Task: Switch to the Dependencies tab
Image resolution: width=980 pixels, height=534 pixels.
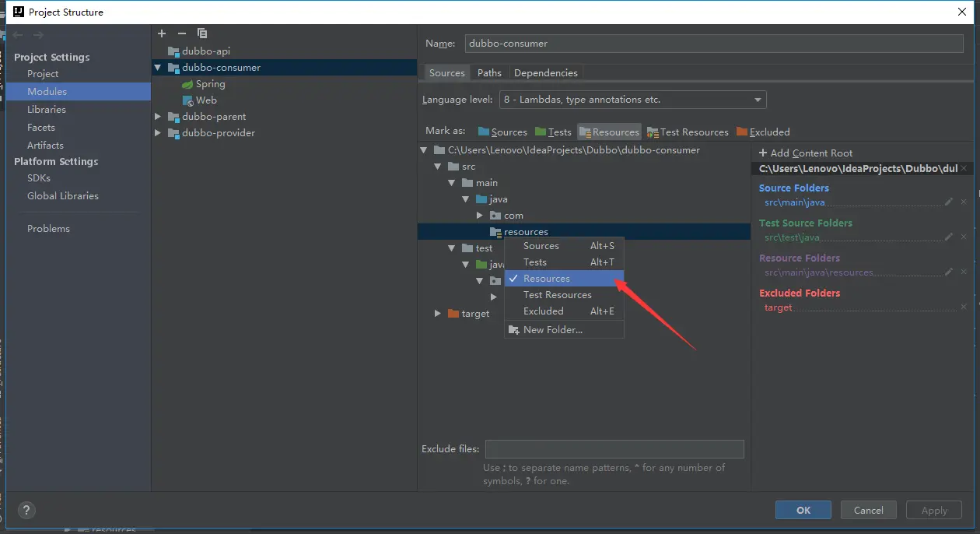Action: point(546,73)
